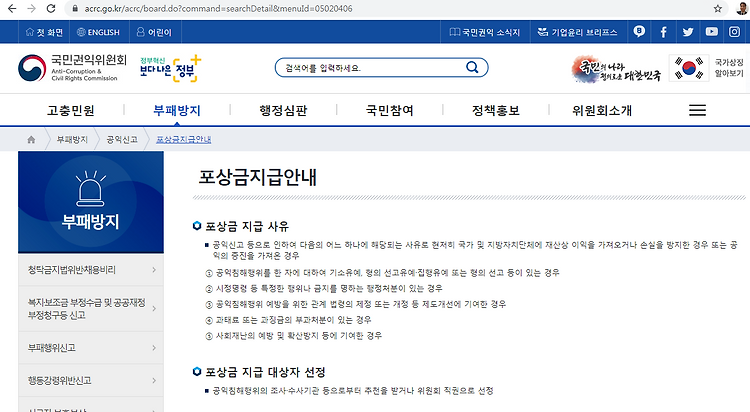The height and width of the screenshot is (412, 750).
Task: Click the breadcrumb home icon
Action: 31,139
